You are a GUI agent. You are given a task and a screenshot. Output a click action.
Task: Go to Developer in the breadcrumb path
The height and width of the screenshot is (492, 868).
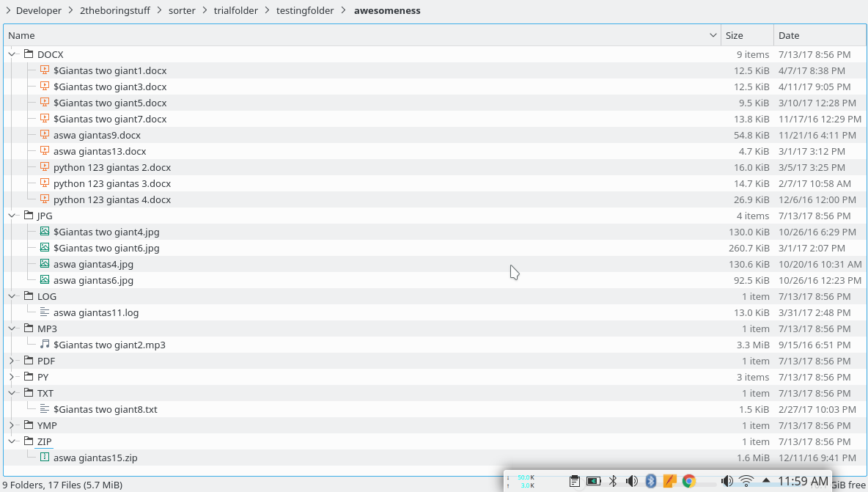point(39,10)
